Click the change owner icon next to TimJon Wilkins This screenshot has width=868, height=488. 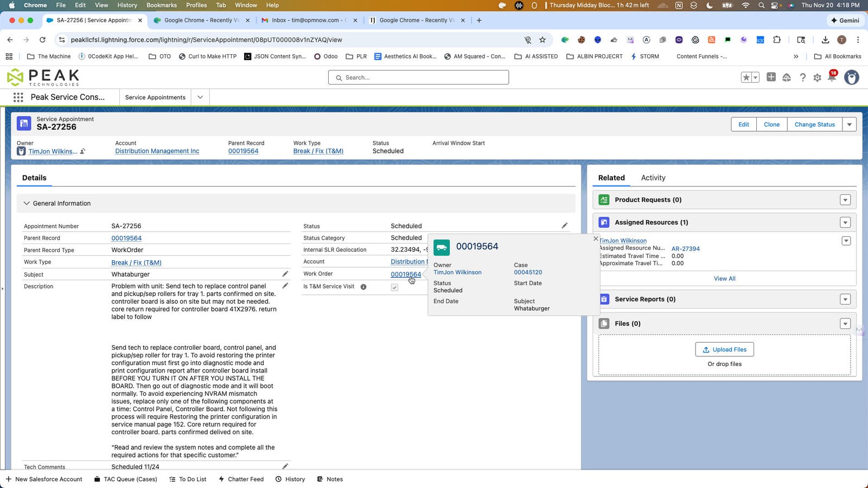82,151
